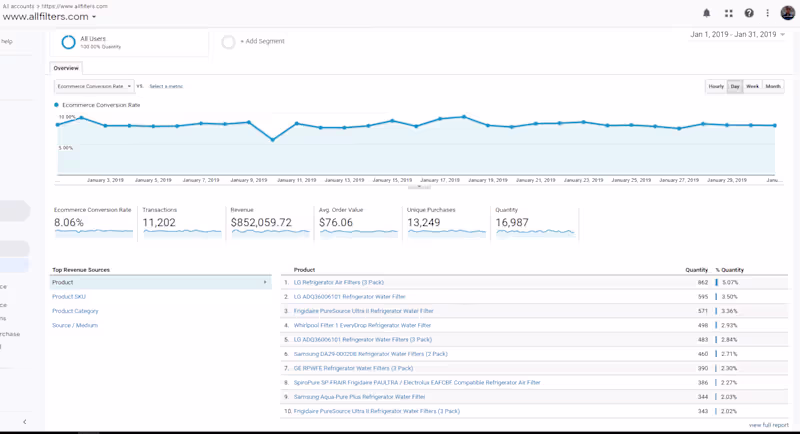This screenshot has width=800, height=434.
Task: Set the chart granularity to Month
Action: coord(773,87)
